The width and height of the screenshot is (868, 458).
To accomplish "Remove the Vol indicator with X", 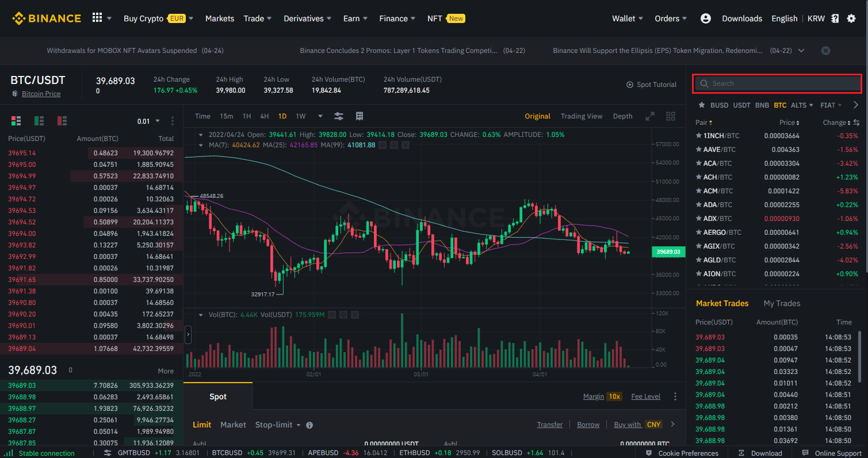I will tap(354, 315).
